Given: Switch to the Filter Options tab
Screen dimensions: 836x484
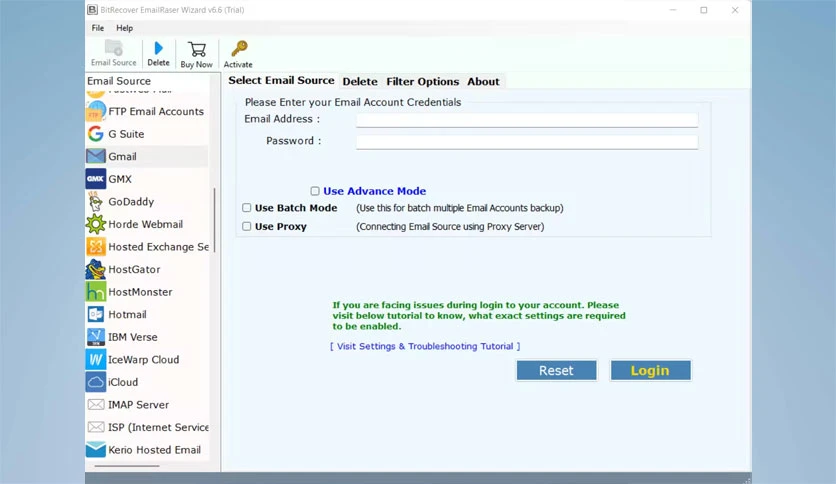Looking at the screenshot, I should (x=422, y=82).
